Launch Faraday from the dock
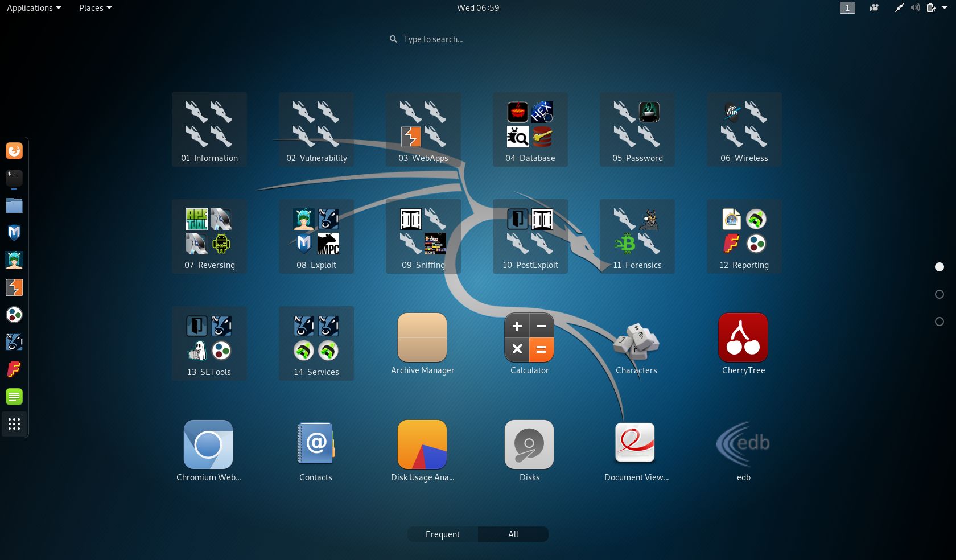 14,369
